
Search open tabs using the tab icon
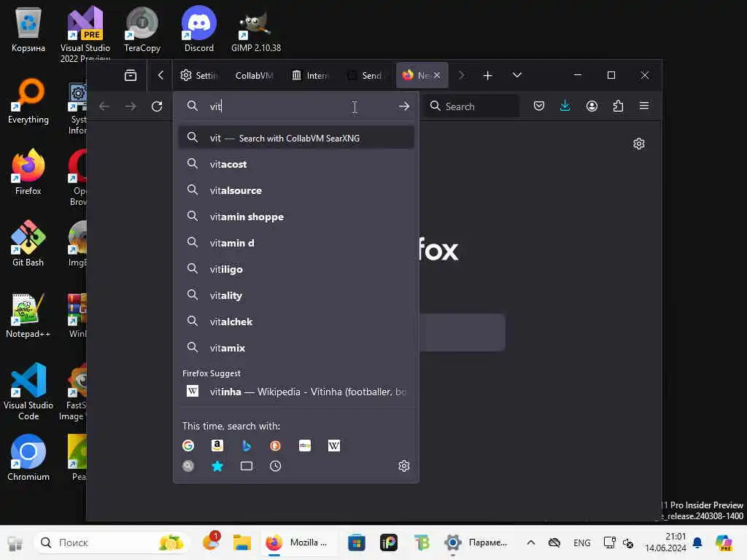pos(247,466)
